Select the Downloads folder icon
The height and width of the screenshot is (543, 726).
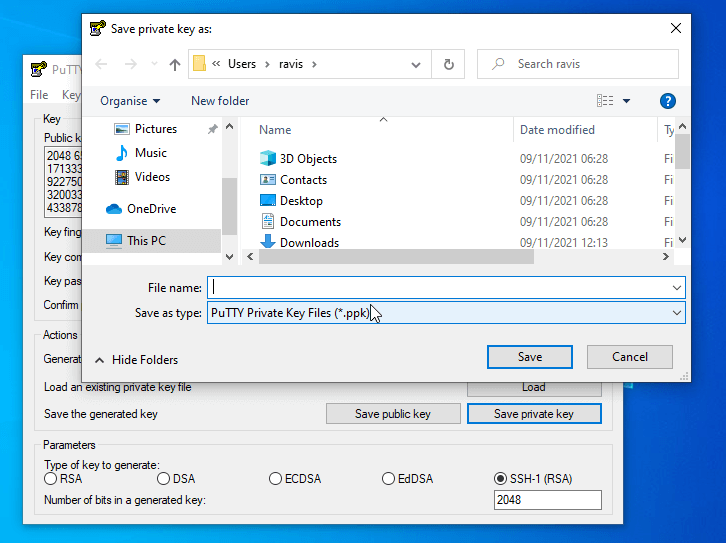[268, 242]
